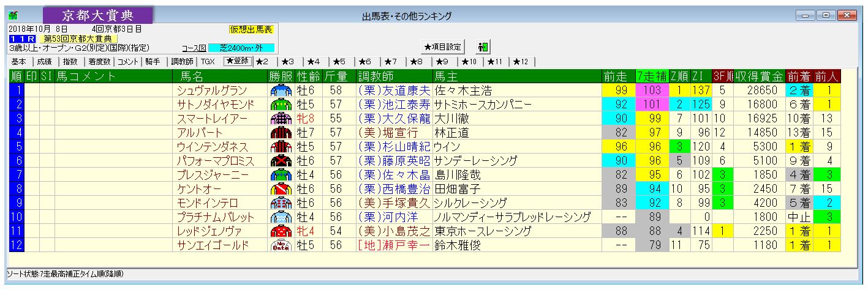Open the 着度数 tab
The width and height of the screenshot is (868, 290).
coord(99,62)
